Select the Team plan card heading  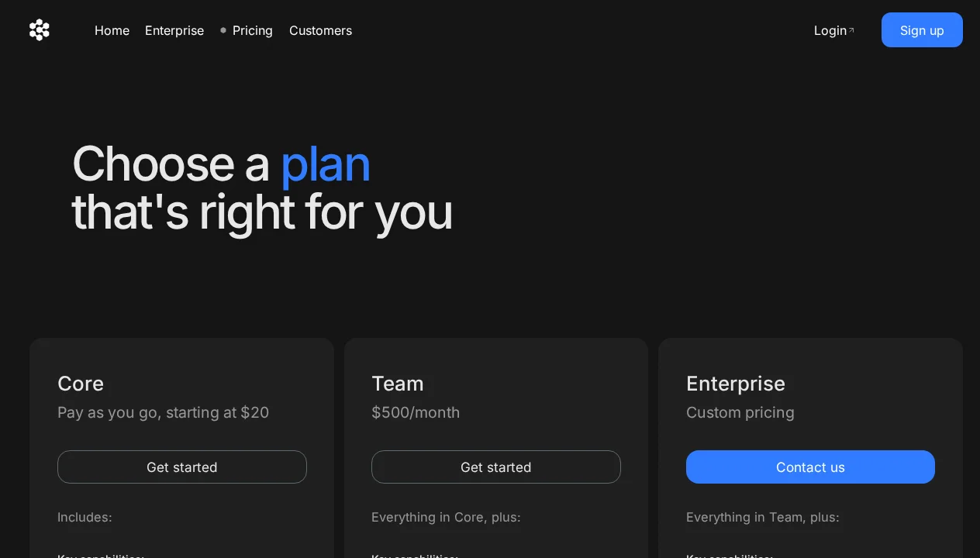click(398, 384)
